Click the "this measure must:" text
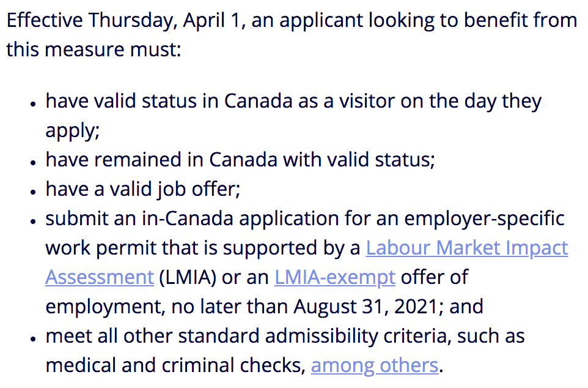This screenshot has height=388, width=588. 94,50
